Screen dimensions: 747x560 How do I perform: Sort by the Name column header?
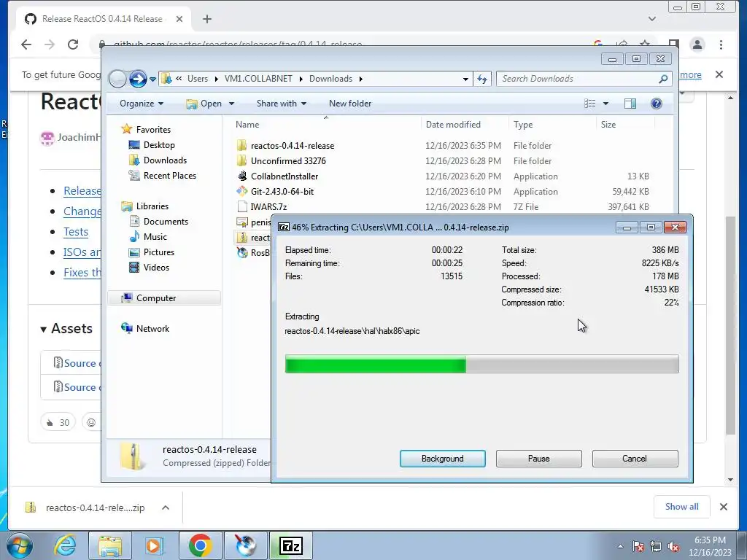click(x=247, y=124)
